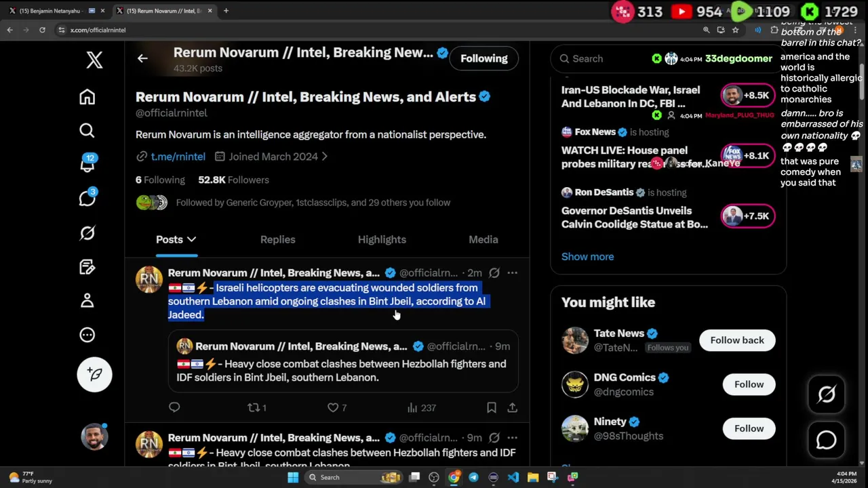The width and height of the screenshot is (868, 488).
Task: Expand Posts tab dropdown chevron
Action: 191,239
